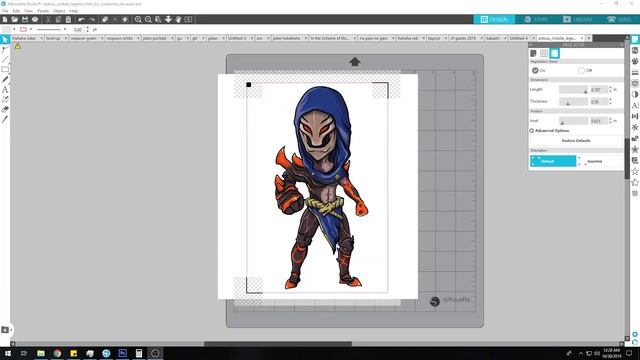Click the Print icon in toolbar
Screen dimensions: 640x360
pos(35,19)
